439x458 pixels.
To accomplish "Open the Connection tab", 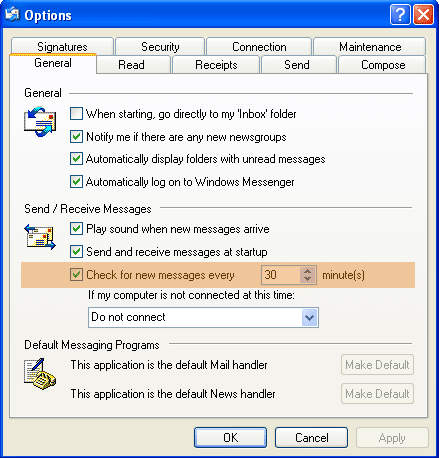I will click(259, 47).
